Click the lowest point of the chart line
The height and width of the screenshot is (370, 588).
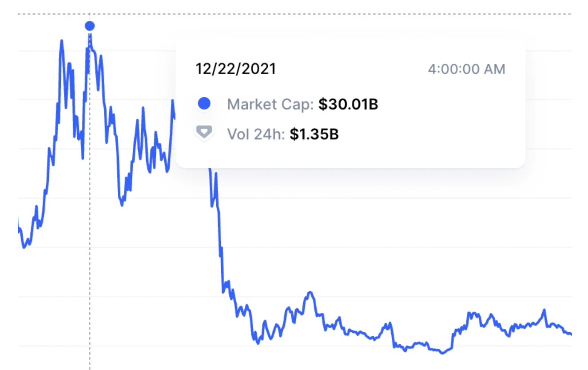coord(441,353)
